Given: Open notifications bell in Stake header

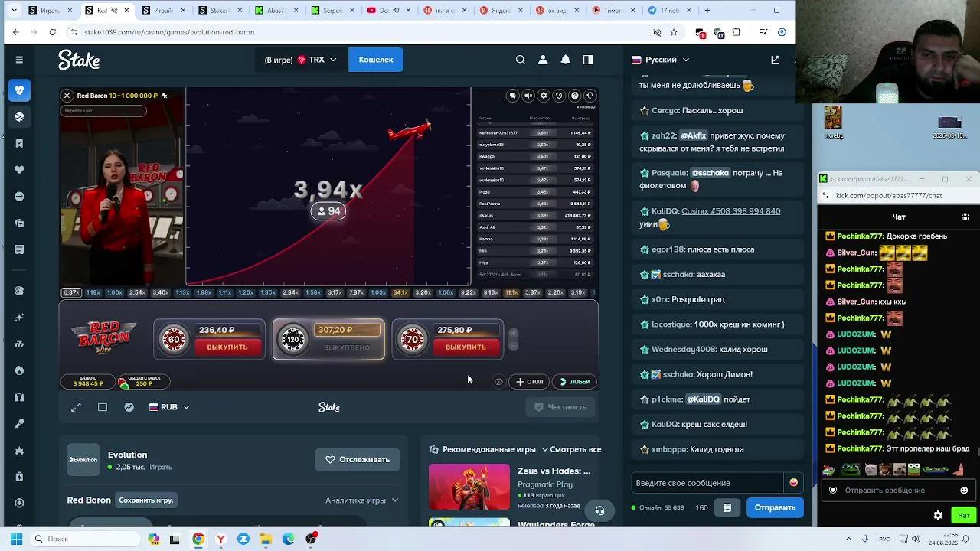Looking at the screenshot, I should (565, 60).
